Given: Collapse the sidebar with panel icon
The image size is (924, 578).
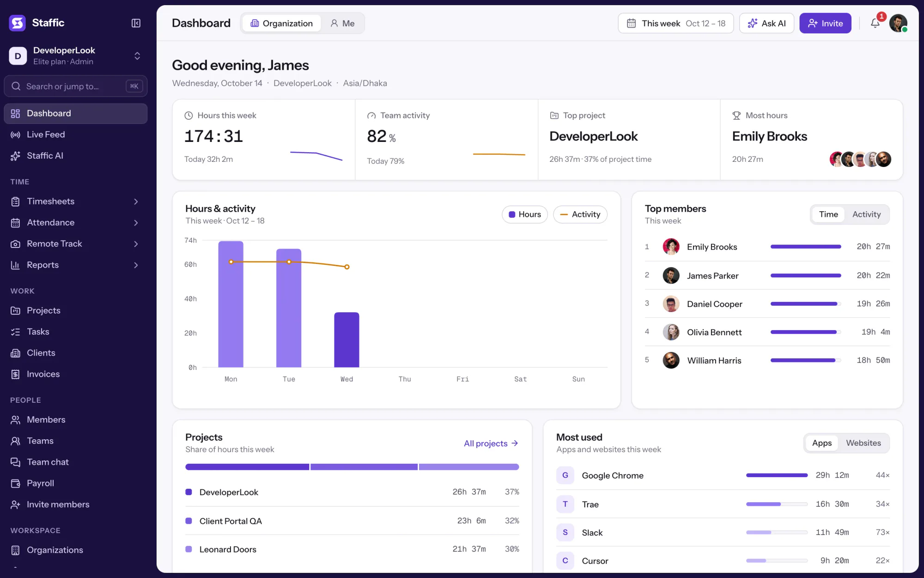Looking at the screenshot, I should click(136, 23).
